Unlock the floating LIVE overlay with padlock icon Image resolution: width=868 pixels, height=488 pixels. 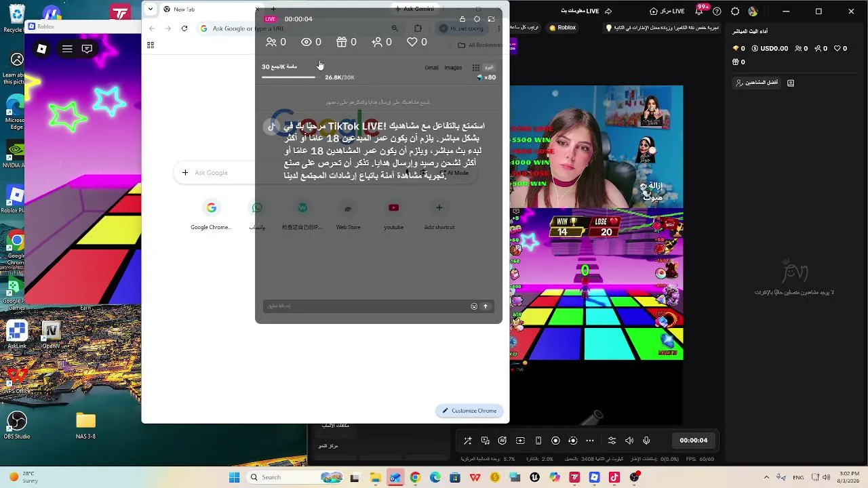coord(462,19)
